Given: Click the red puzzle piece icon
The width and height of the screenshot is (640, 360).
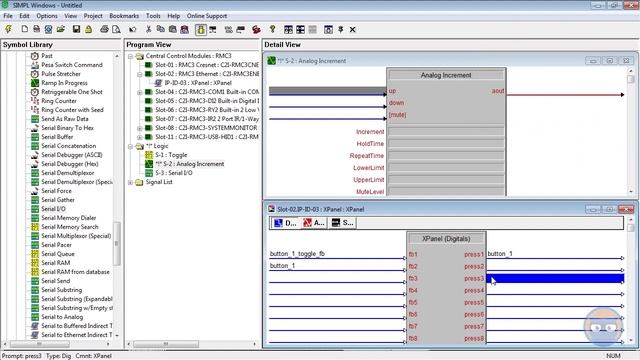Looking at the screenshot, I should coord(256,29).
